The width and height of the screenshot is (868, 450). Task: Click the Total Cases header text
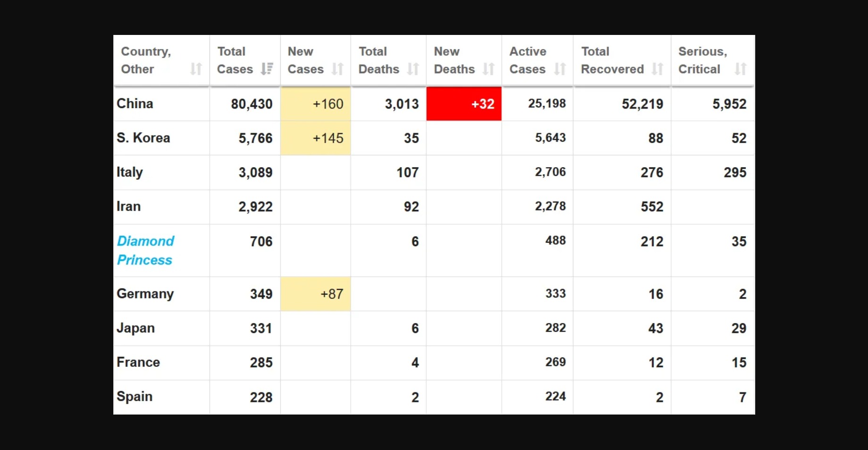click(235, 60)
